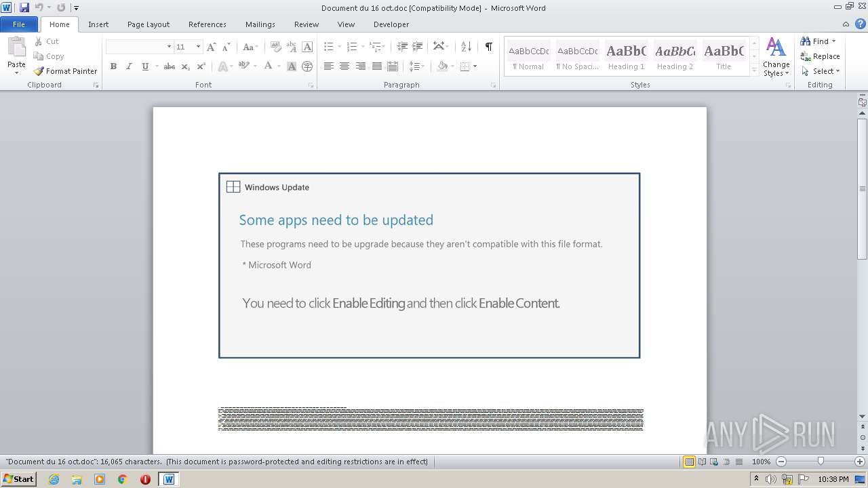This screenshot has width=868, height=488.
Task: Switch to the References tab
Action: pos(208,24)
